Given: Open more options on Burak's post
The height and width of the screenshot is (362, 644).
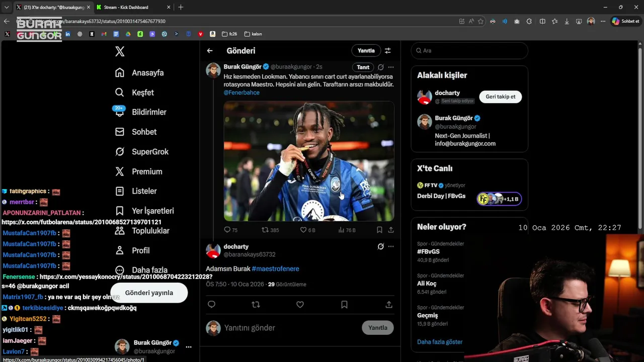Looking at the screenshot, I should [391, 67].
